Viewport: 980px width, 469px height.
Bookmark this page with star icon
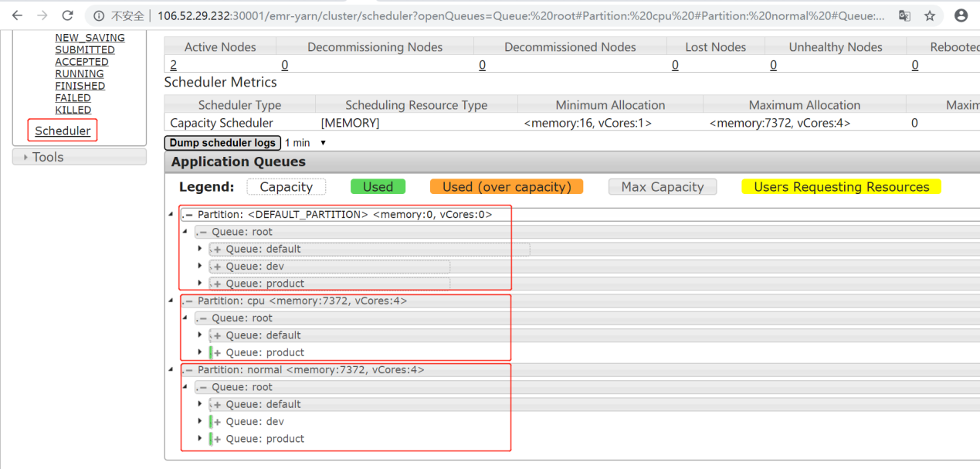[930, 15]
